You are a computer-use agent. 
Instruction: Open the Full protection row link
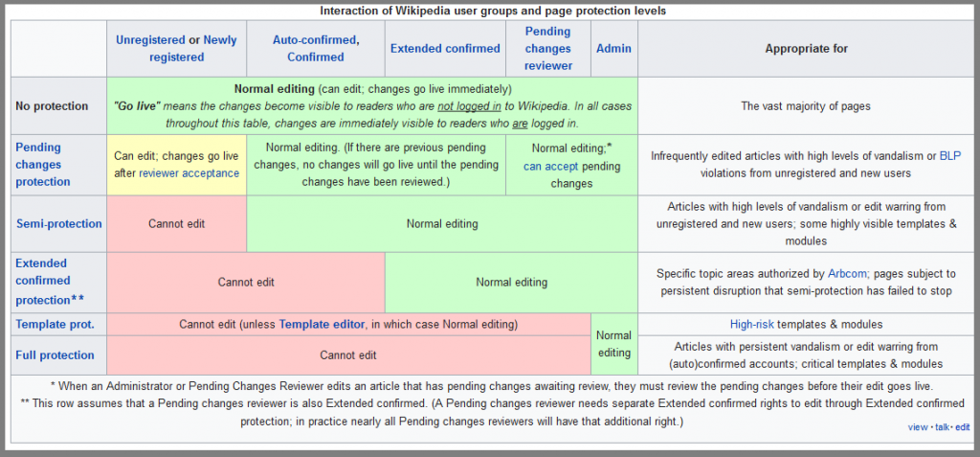click(x=55, y=355)
